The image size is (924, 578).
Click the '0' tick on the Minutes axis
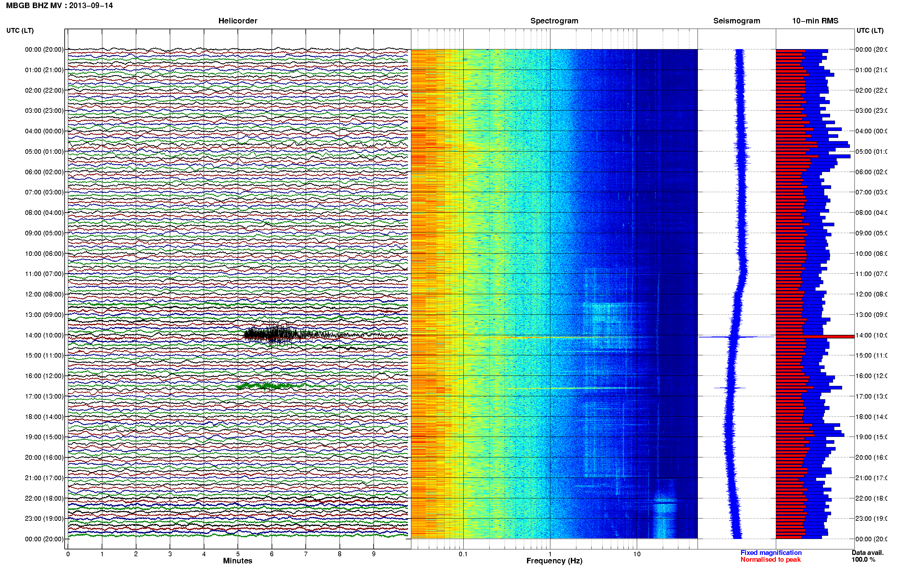[68, 554]
